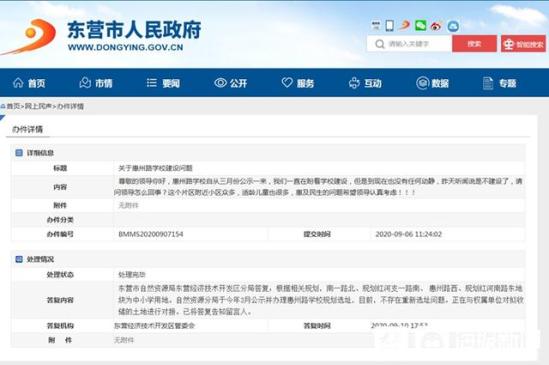Open the Weibo eye icon
This screenshot has height=365, width=549.
coord(436,26)
